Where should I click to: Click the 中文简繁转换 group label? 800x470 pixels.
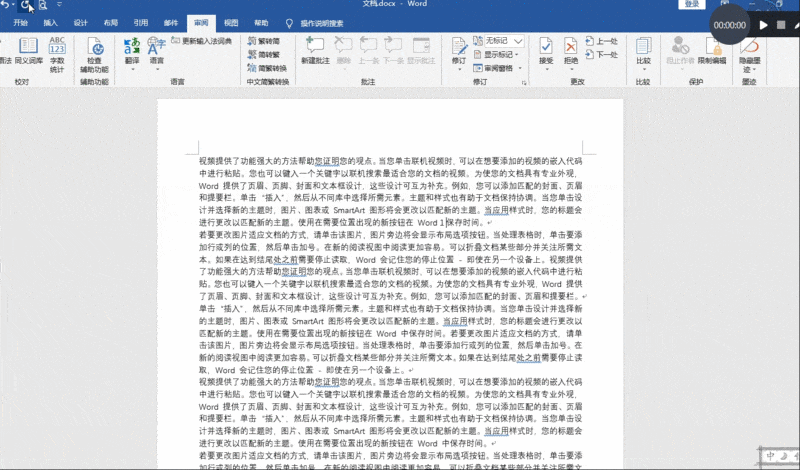click(x=268, y=82)
